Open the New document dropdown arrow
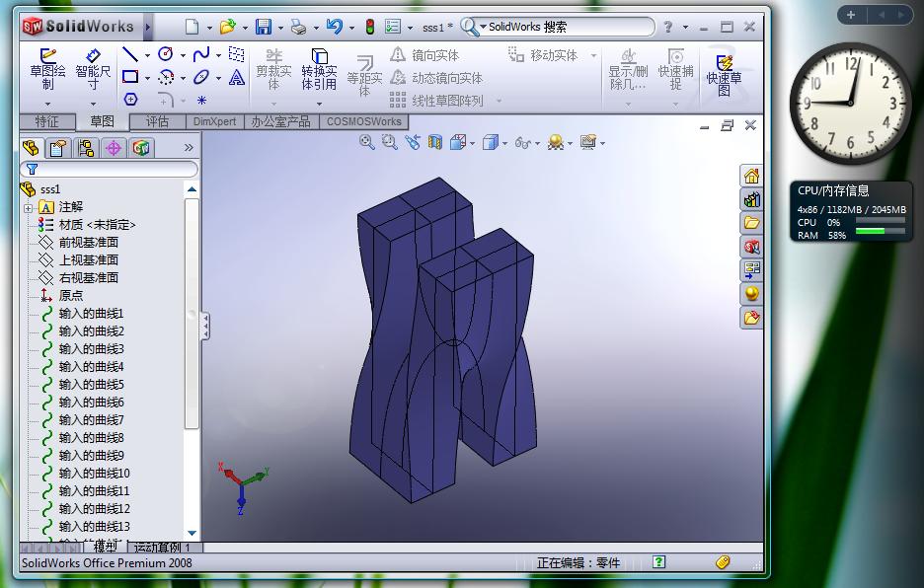The height and width of the screenshot is (588, 924). [x=208, y=28]
